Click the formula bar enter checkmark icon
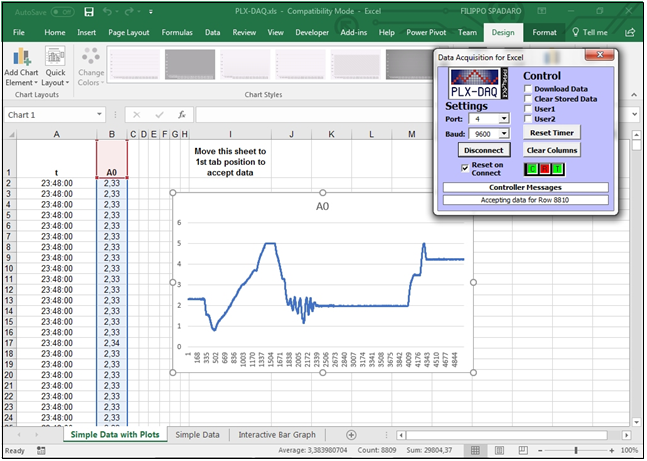Image resolution: width=647 pixels, height=461 pixels. tap(159, 115)
